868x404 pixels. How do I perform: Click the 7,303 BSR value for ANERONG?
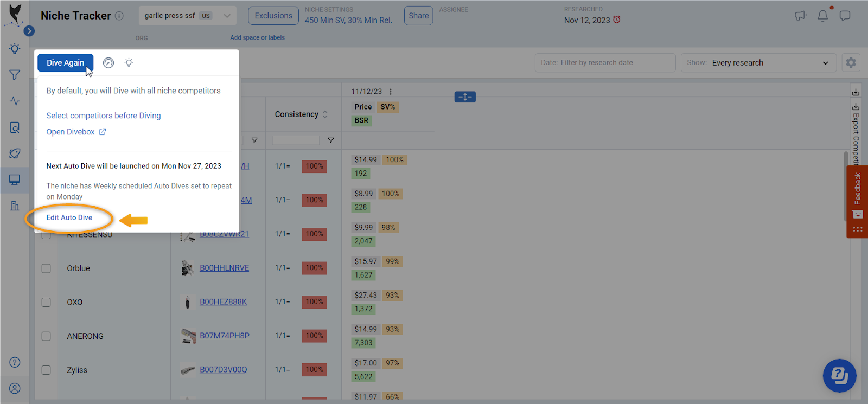click(363, 343)
